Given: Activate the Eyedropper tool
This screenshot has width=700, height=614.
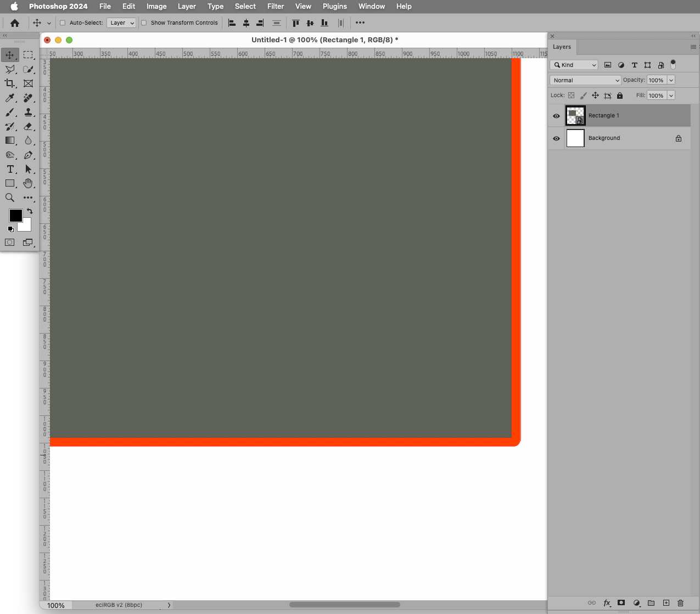Looking at the screenshot, I should (10, 98).
